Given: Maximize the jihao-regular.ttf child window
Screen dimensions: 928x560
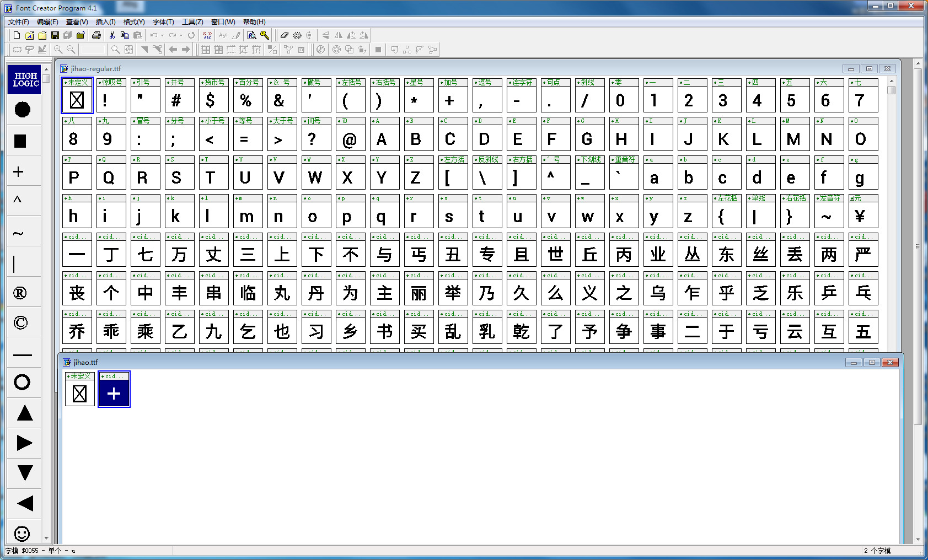Looking at the screenshot, I should coord(870,69).
